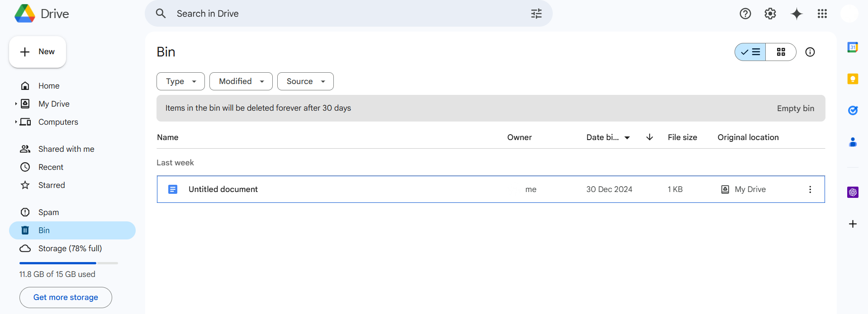The height and width of the screenshot is (314, 868).
Task: Click the storage usage progress bar
Action: [68, 263]
